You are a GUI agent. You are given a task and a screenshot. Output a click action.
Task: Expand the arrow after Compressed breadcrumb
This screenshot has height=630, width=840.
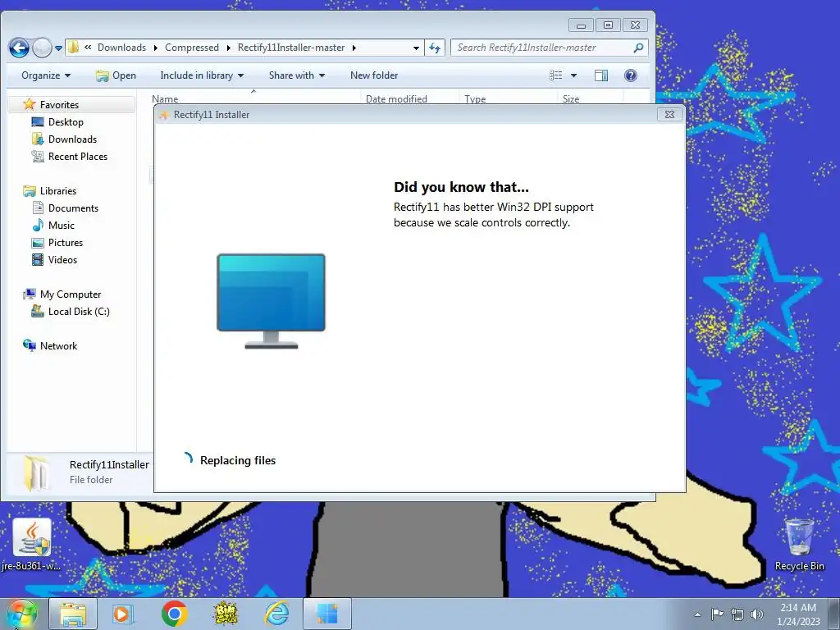[228, 48]
